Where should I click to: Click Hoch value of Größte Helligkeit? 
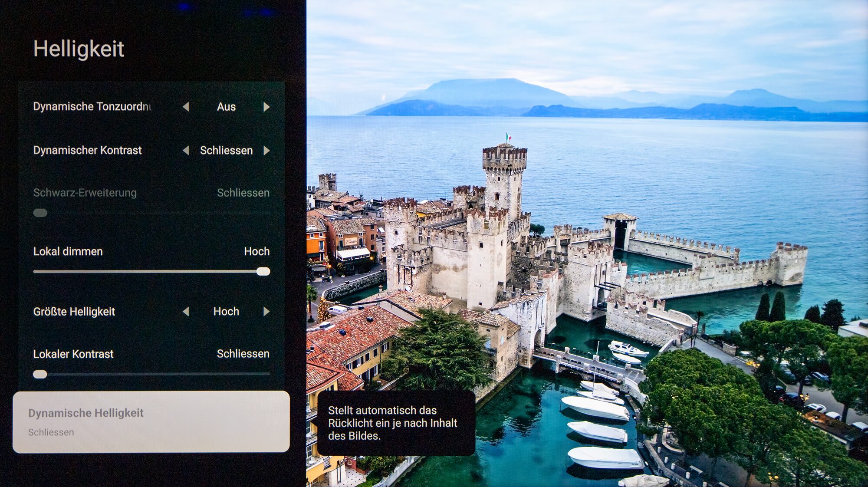(226, 312)
